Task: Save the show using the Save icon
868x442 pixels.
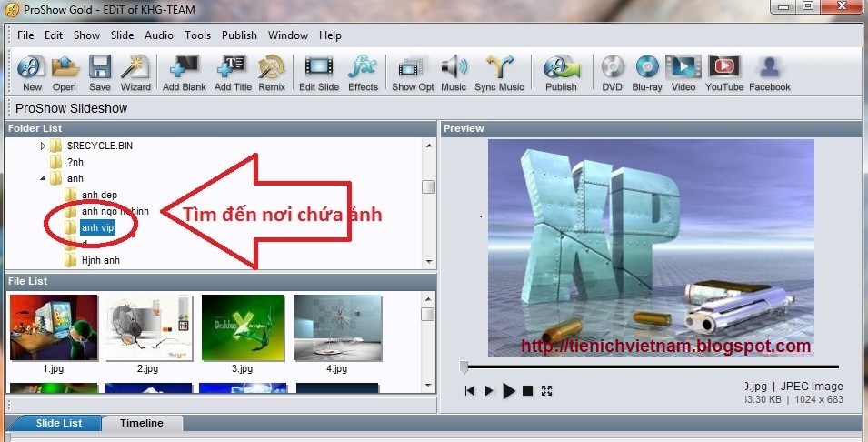Action: pos(100,73)
